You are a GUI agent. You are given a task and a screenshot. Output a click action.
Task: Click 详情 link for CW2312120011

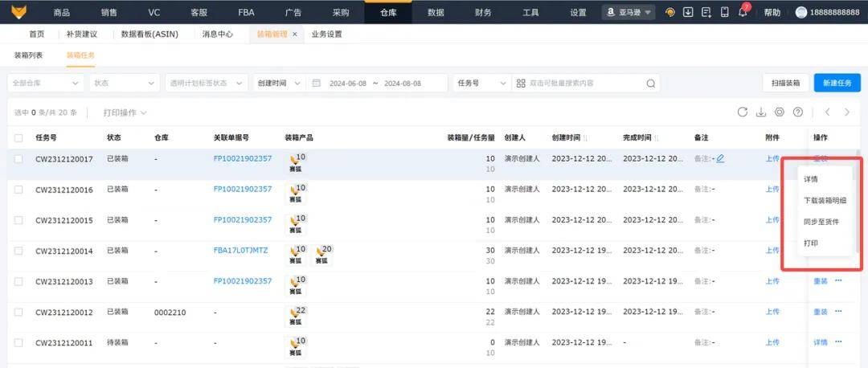(821, 342)
